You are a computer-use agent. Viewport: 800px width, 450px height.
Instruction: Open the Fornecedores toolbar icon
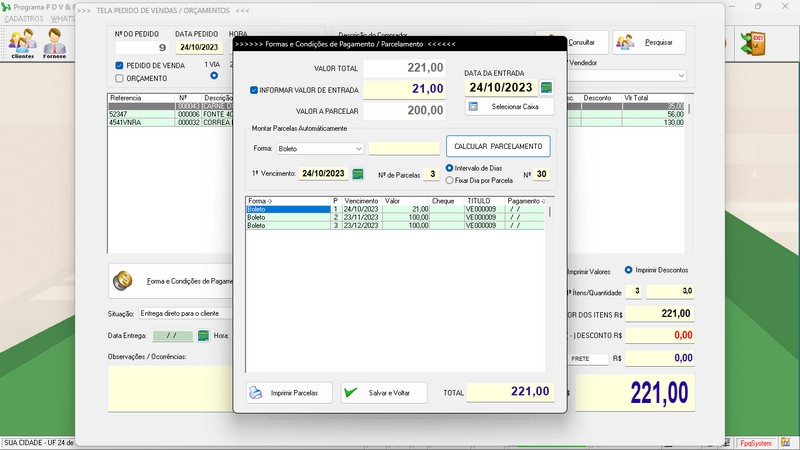tap(54, 43)
